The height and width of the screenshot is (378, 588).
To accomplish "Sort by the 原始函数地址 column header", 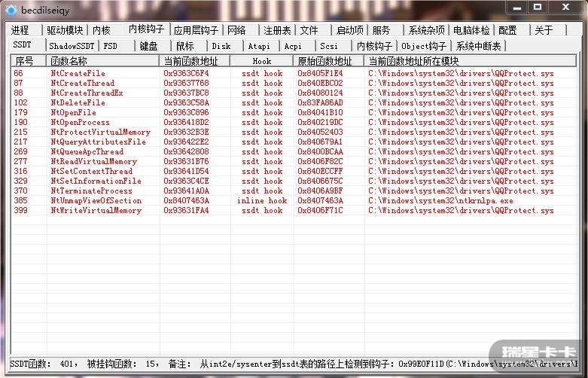I will [x=328, y=61].
